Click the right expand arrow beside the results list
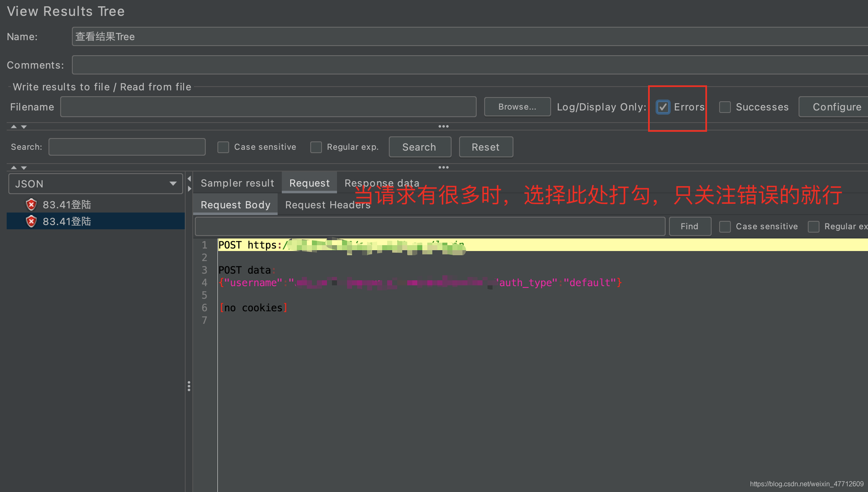Screen dimensions: 868x492 click(x=189, y=189)
